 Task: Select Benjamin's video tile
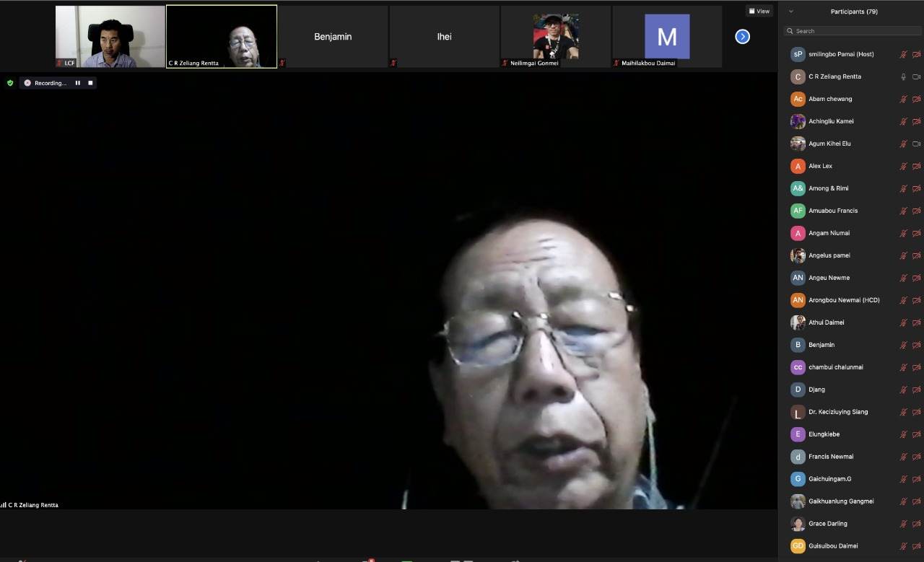pyautogui.click(x=333, y=36)
